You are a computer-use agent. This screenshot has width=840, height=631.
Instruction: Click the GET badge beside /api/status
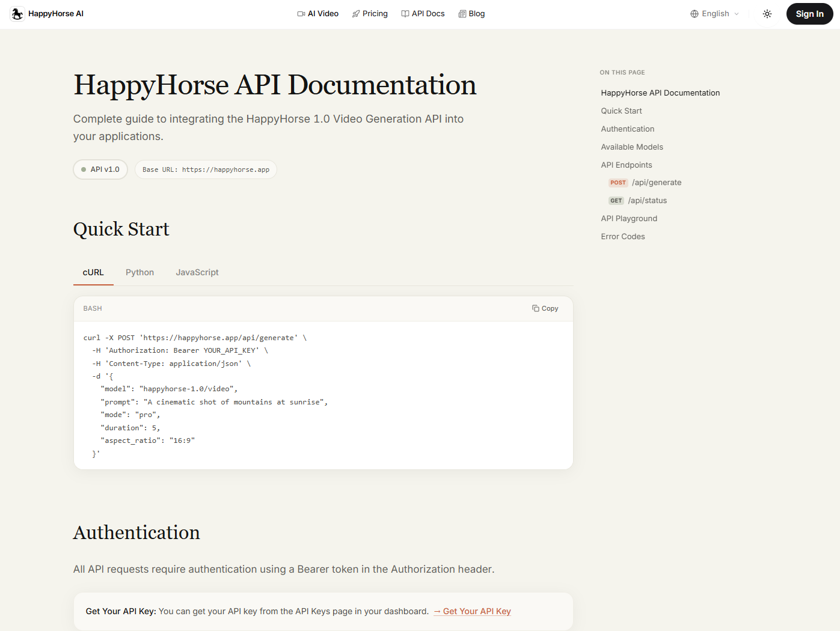616,200
